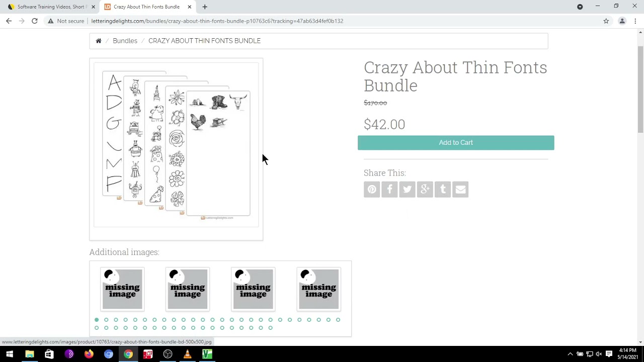Image resolution: width=644 pixels, height=362 pixels.
Task: Select the filled active carousel dot
Action: pos(97,320)
